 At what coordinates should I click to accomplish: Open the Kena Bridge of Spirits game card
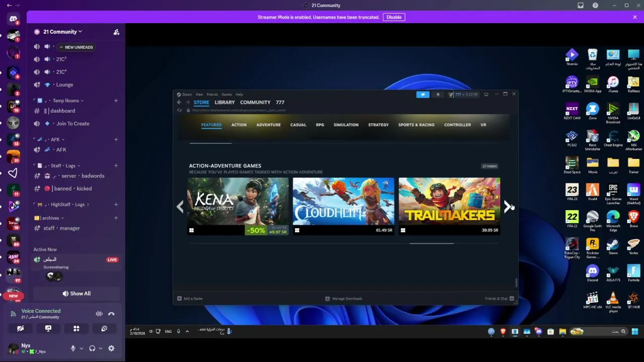click(x=238, y=206)
